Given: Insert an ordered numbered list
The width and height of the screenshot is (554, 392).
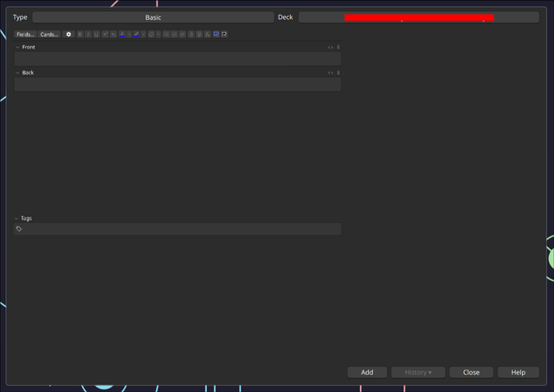Looking at the screenshot, I should point(174,35).
